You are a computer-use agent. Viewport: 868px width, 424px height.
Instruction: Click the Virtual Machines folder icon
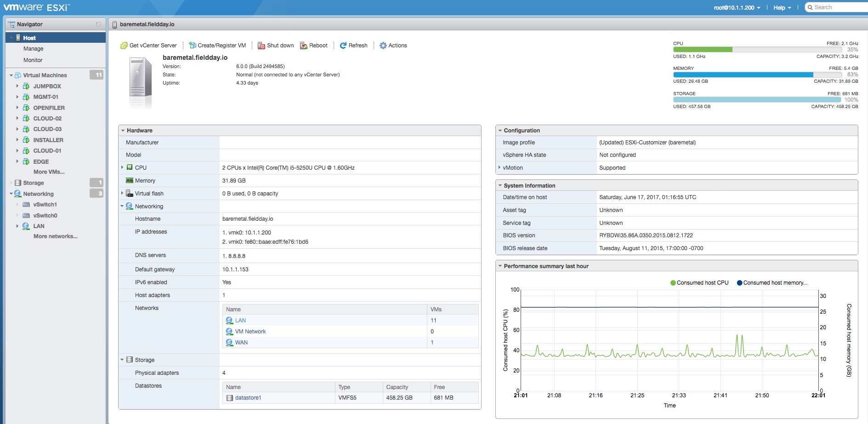click(x=18, y=75)
